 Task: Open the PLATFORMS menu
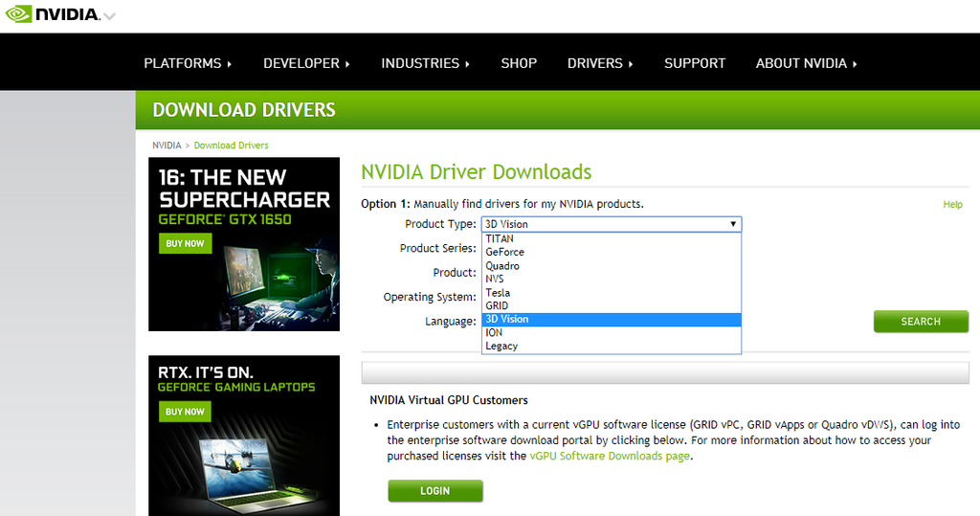(x=188, y=63)
